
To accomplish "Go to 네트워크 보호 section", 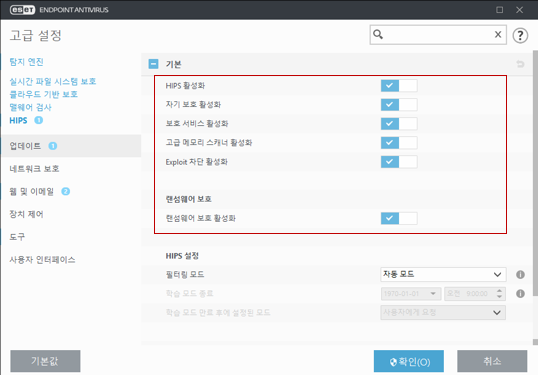I will (x=34, y=169).
